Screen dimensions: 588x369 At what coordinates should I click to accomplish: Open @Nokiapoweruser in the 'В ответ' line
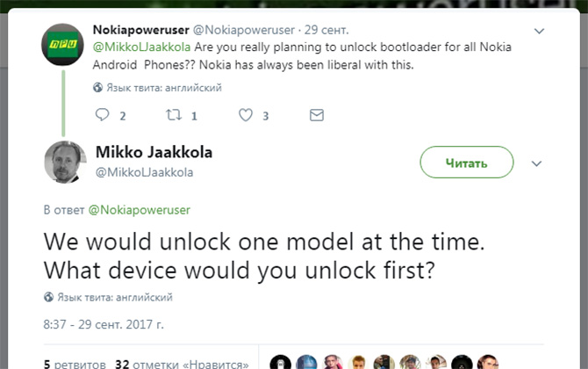(x=139, y=210)
